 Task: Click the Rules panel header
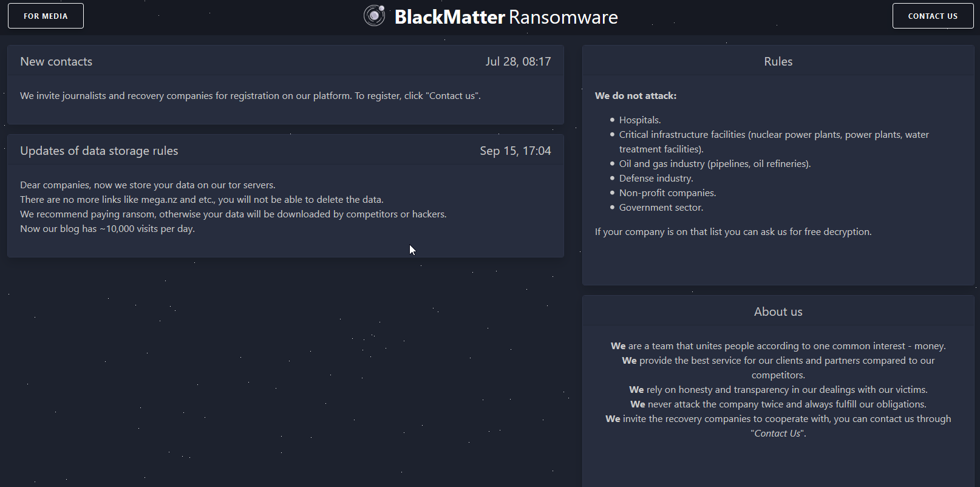778,61
